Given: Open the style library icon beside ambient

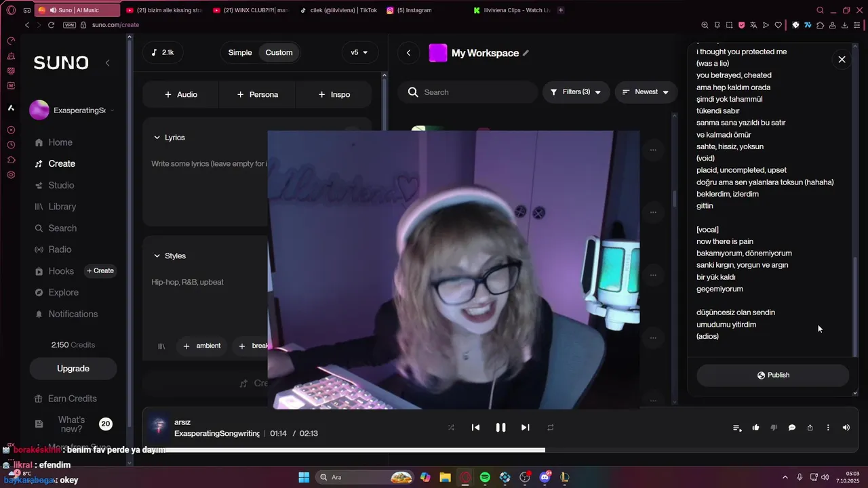Looking at the screenshot, I should point(161,346).
